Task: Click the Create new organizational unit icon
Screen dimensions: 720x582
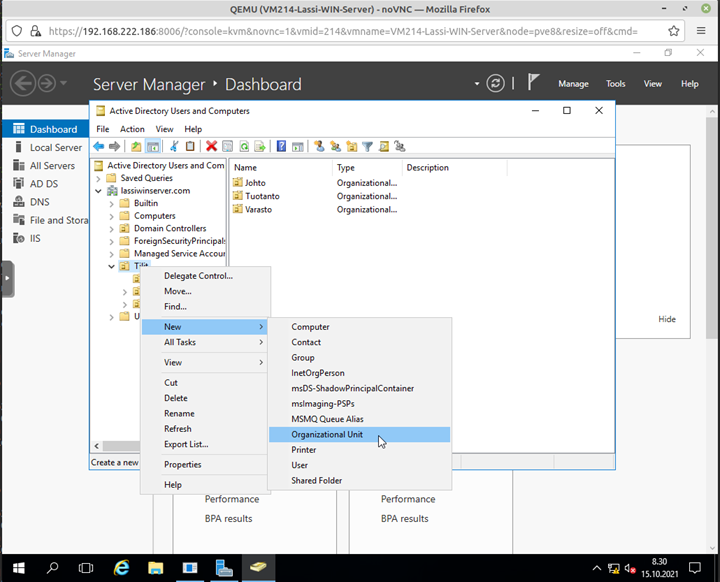Action: point(351,147)
